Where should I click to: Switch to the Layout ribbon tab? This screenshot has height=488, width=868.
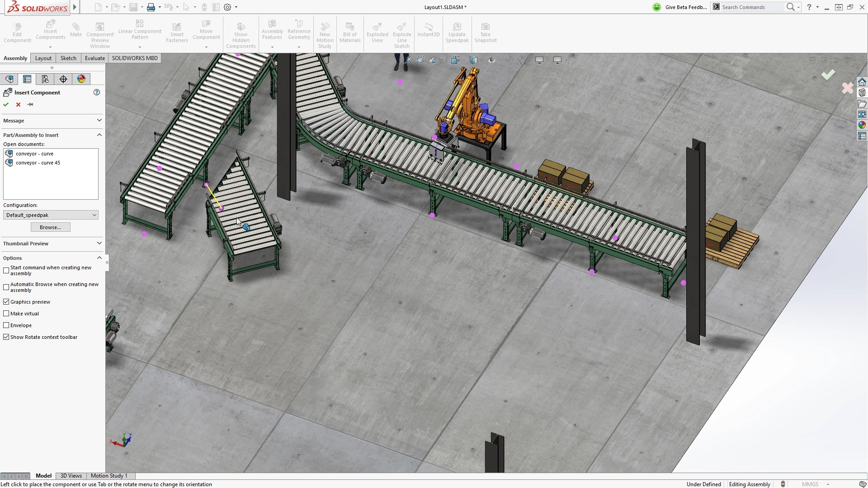click(43, 58)
